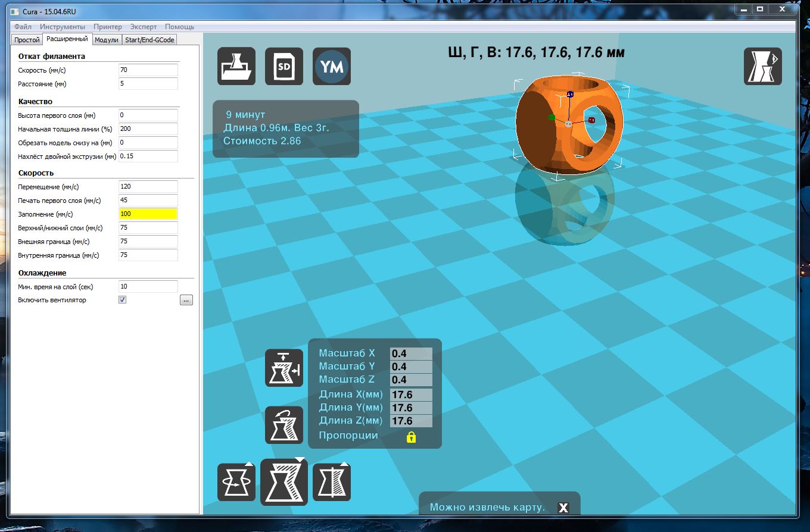Click the yellow infill speed field
Image resolution: width=810 pixels, height=532 pixels.
[x=148, y=214]
